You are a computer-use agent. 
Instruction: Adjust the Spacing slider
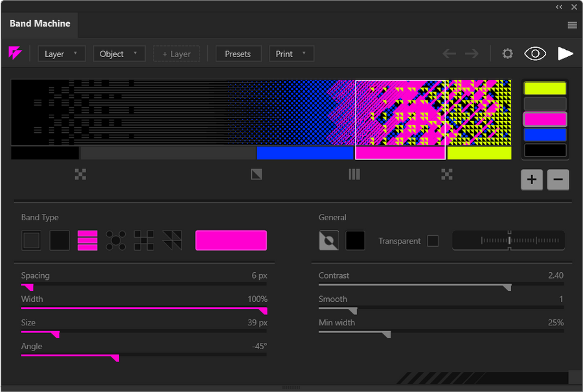[144, 287]
